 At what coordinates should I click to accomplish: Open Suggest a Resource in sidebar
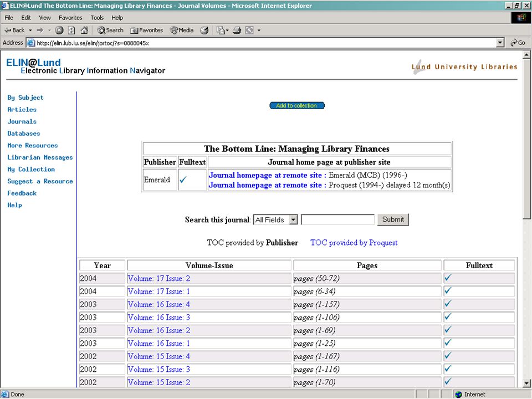40,181
